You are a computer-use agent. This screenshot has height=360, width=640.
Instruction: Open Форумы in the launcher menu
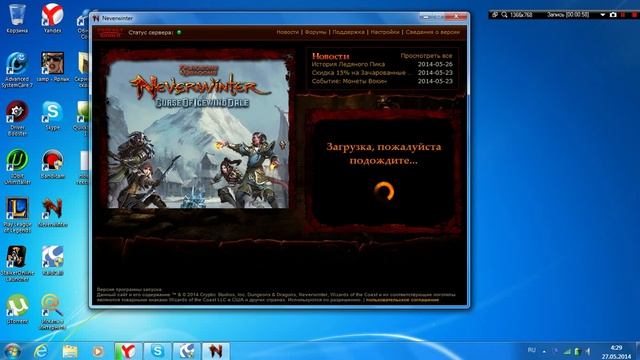(x=316, y=32)
